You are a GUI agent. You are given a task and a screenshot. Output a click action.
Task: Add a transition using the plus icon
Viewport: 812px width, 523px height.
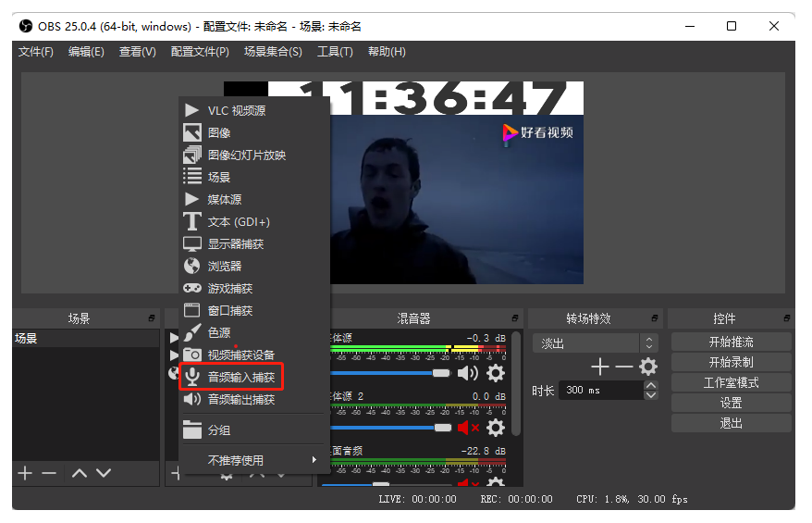tap(600, 367)
